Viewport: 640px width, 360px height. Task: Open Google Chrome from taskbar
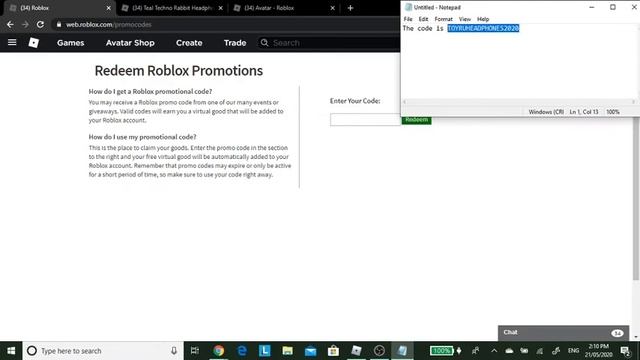click(218, 351)
